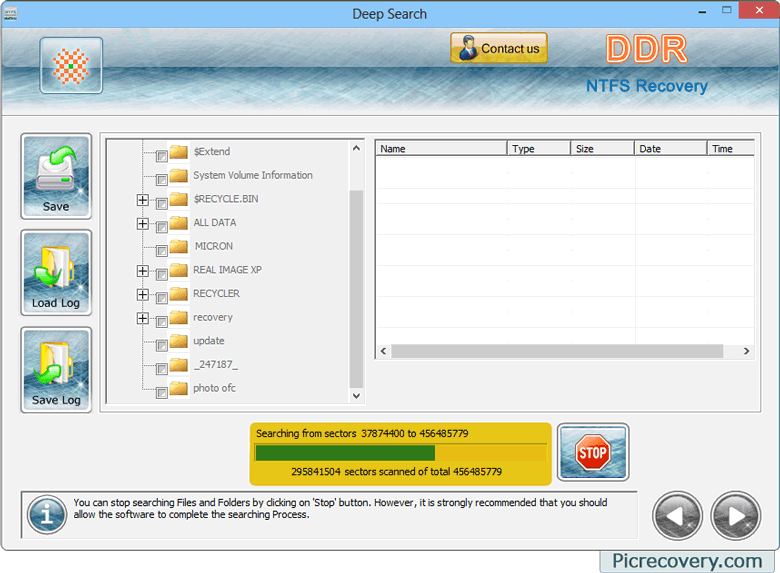
Task: Sort by the Name column header
Action: [x=441, y=148]
